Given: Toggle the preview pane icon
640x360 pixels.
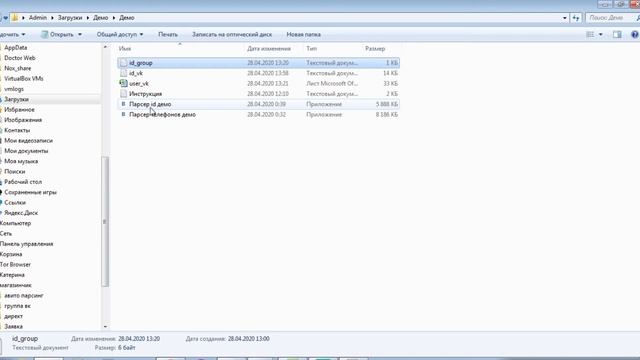Looking at the screenshot, I should [617, 35].
